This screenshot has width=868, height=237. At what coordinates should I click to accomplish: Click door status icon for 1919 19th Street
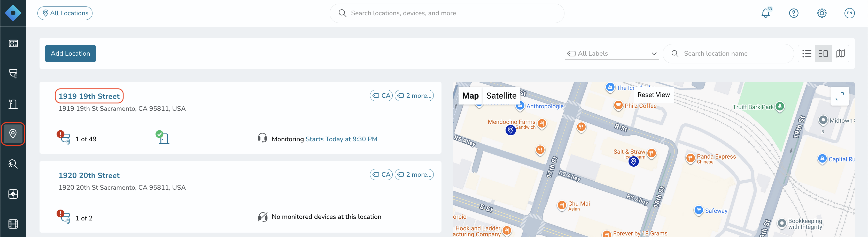point(162,137)
